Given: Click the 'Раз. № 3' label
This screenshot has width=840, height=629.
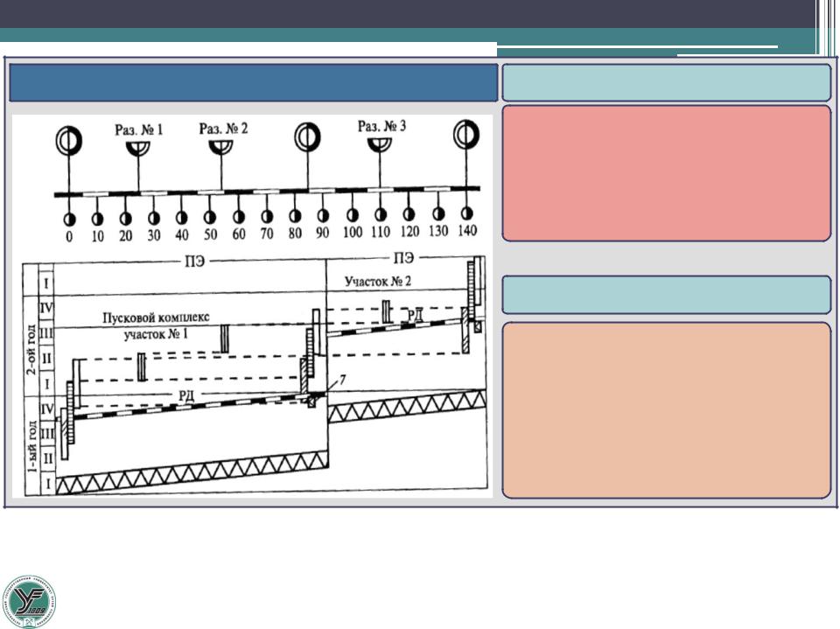Looking at the screenshot, I should tap(382, 127).
